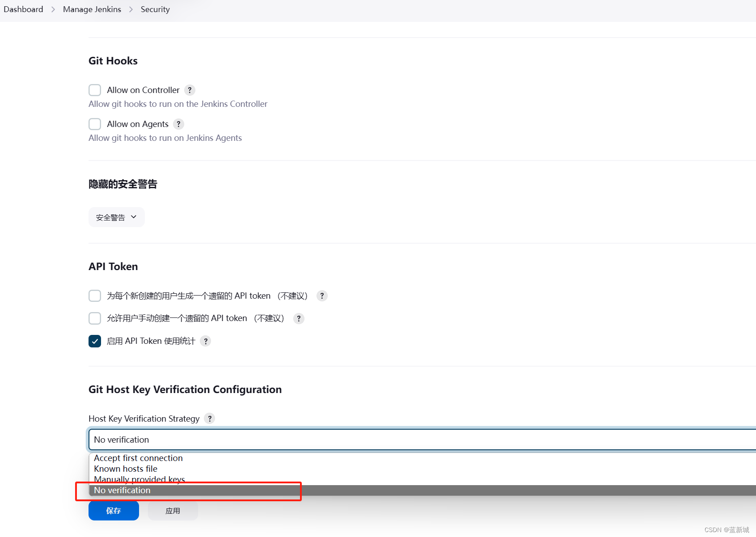The image size is (756, 537).
Task: Select Manually provided keys option
Action: [139, 479]
